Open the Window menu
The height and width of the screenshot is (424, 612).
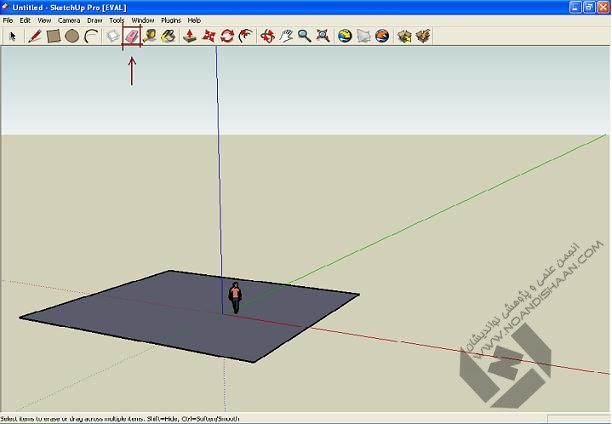(x=143, y=20)
